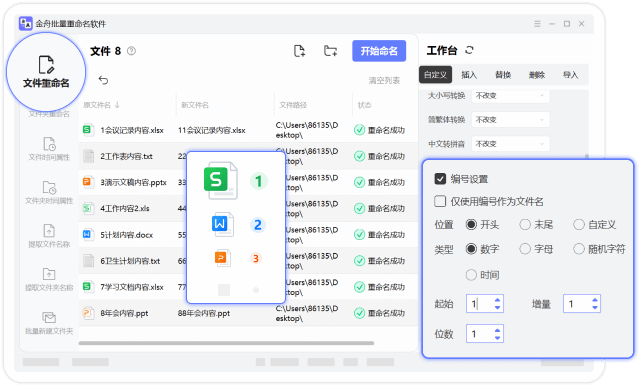Open 提取文件名称 in the sidebar
The width and height of the screenshot is (640, 386).
pos(49,236)
